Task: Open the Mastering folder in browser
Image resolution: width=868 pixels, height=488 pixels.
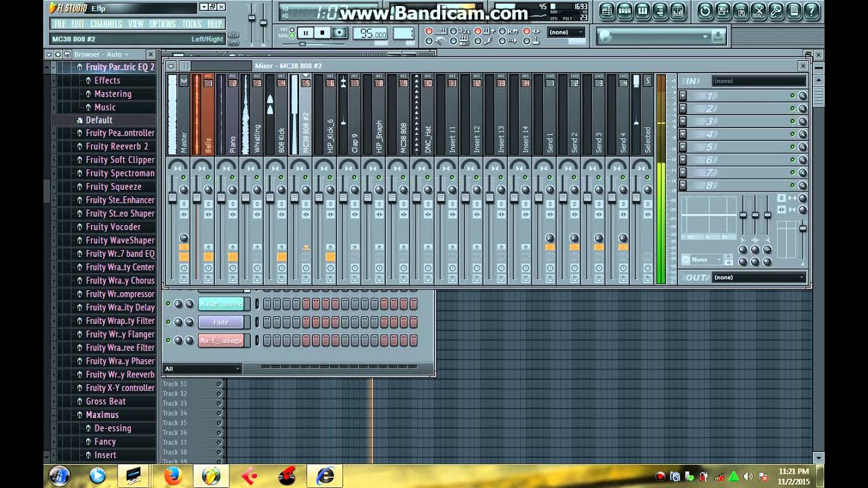Action: [113, 94]
